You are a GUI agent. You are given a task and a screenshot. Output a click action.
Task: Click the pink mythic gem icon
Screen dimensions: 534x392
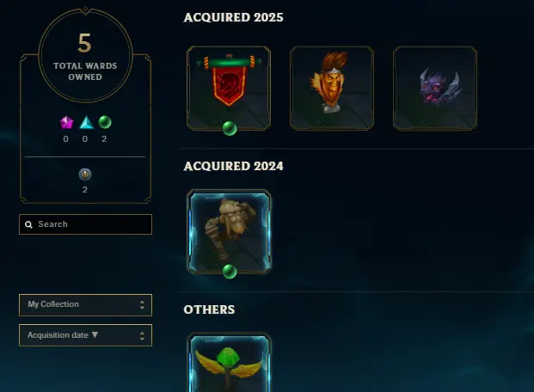coord(66,123)
